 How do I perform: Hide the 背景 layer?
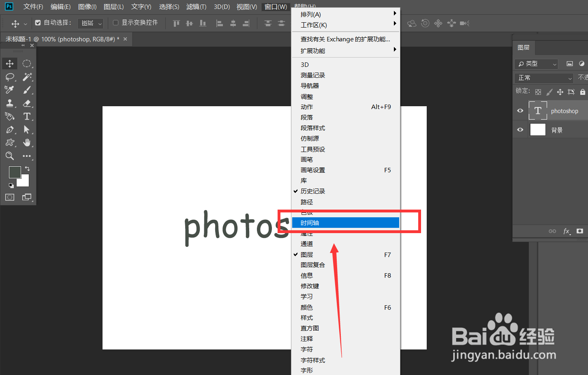pos(520,130)
